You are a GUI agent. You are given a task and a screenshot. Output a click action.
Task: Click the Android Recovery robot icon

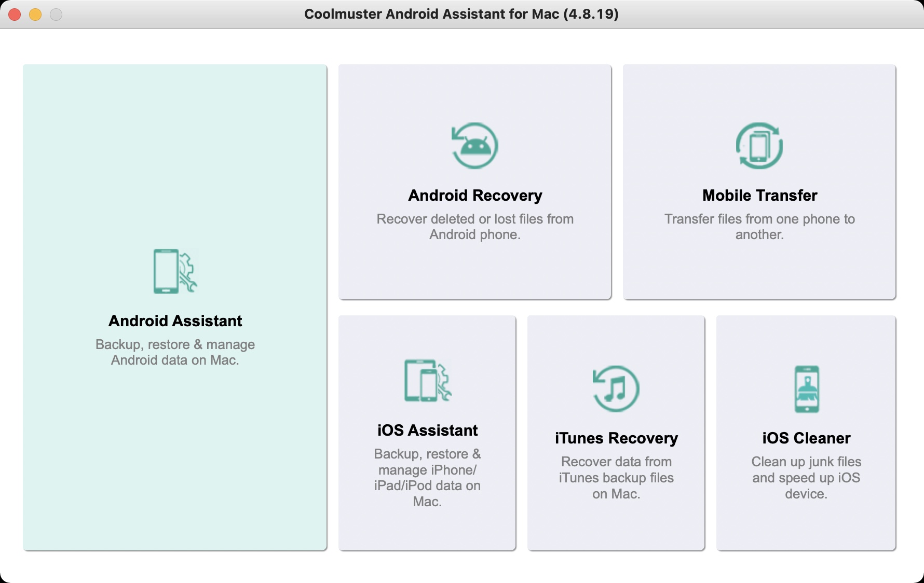point(474,146)
